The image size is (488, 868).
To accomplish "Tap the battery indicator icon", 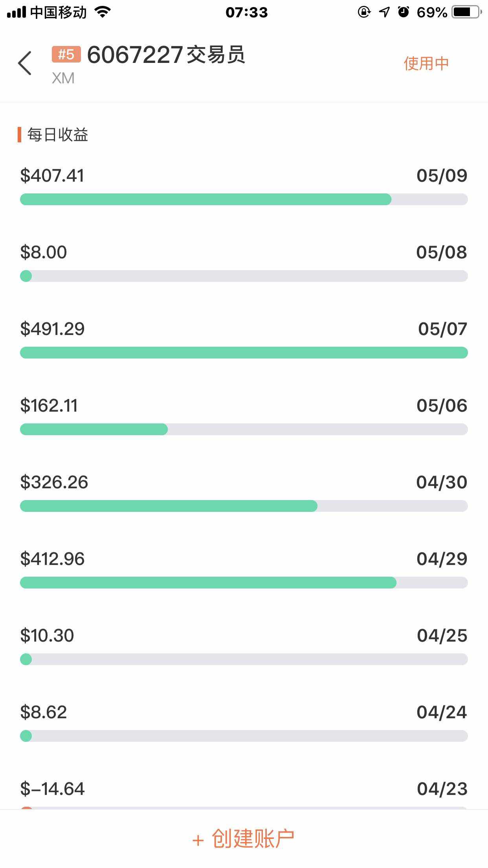I will coord(466,12).
